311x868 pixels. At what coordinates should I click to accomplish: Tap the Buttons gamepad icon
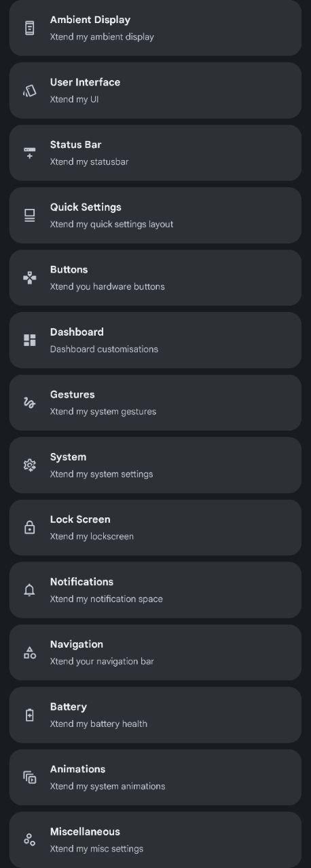tap(29, 277)
